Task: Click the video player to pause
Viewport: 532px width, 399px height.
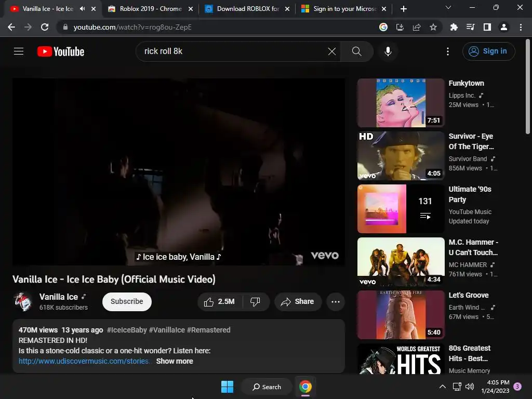Action: (x=179, y=171)
